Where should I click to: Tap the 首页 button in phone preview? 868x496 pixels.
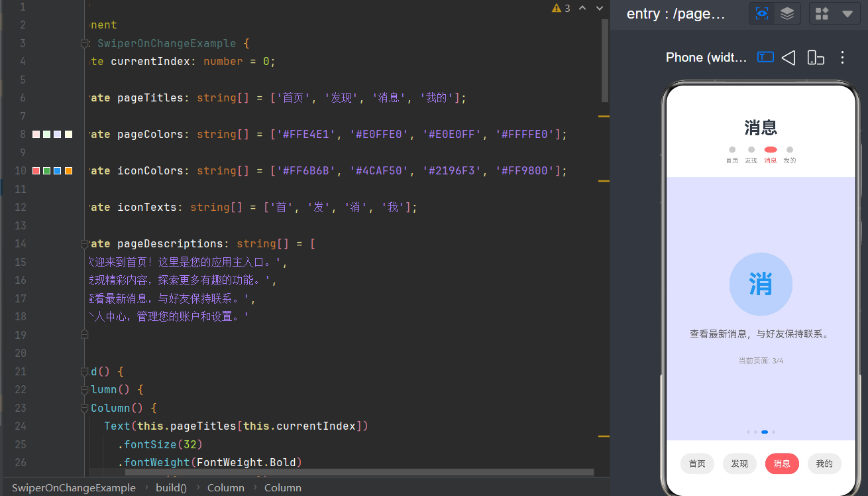697,464
